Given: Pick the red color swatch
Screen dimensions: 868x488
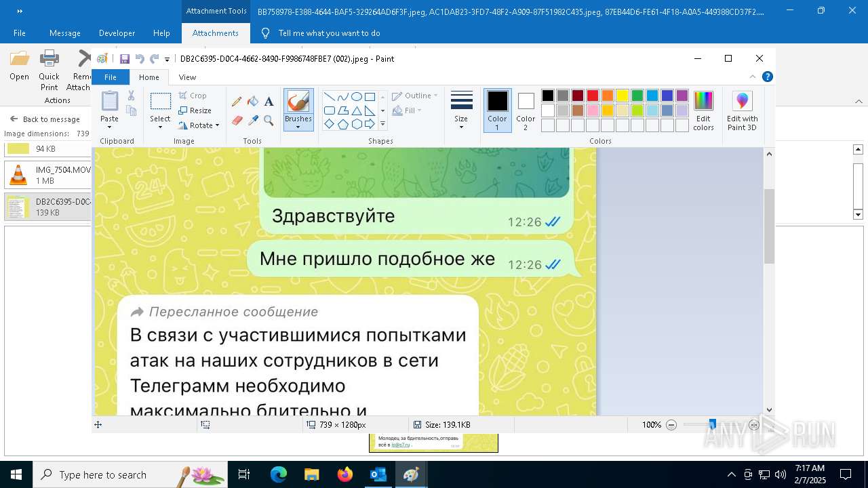Looking at the screenshot, I should click(x=592, y=96).
